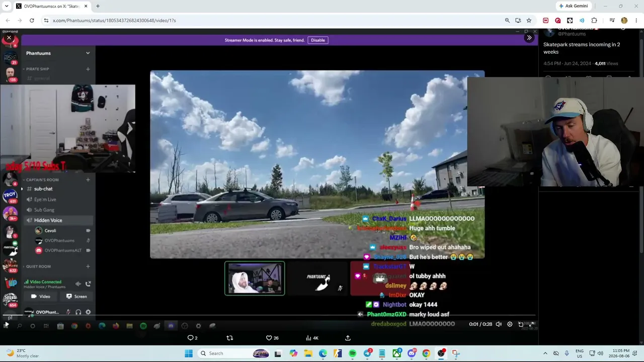Close the OVOPhantuumsca on X tab
Screen dimensions: 644x362
pyautogui.click(x=86, y=6)
